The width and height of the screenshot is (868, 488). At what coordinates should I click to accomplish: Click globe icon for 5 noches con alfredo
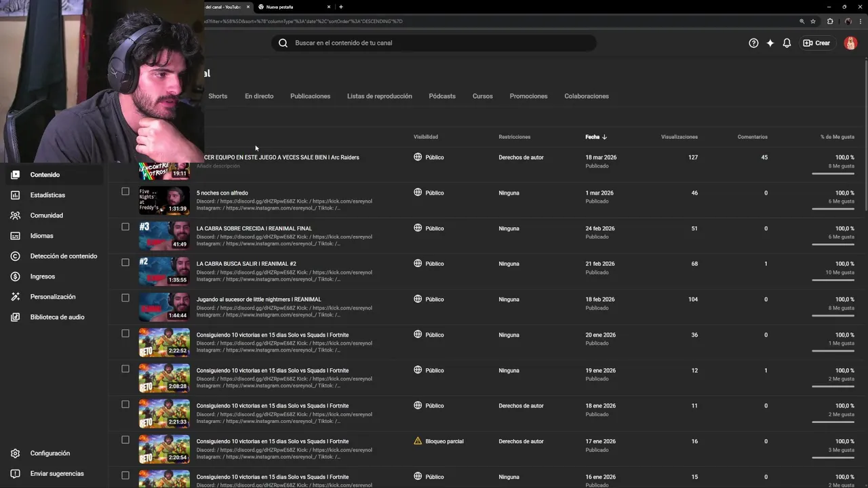click(418, 192)
